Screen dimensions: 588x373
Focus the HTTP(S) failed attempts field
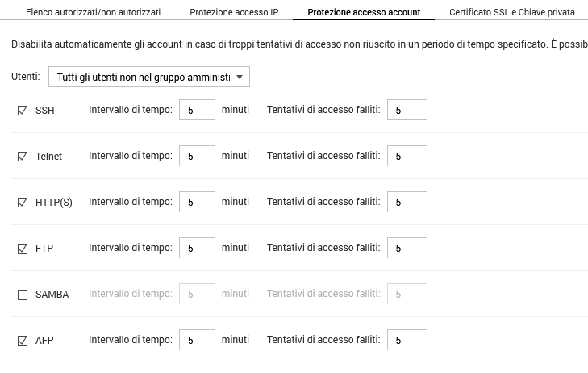pos(407,203)
